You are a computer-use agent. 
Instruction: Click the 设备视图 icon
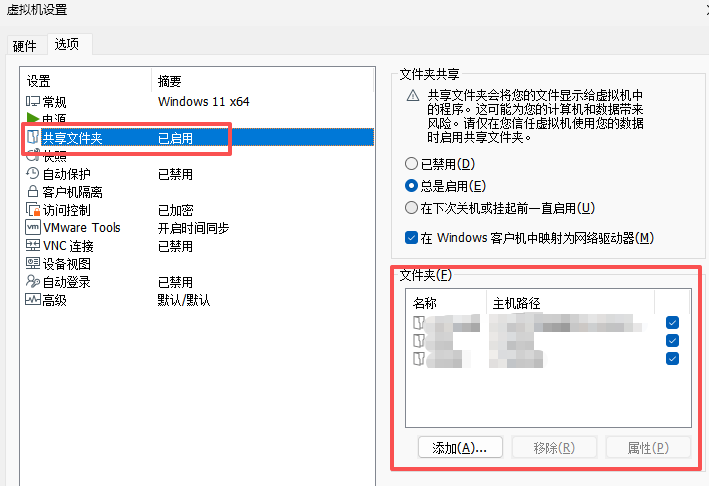tap(33, 263)
